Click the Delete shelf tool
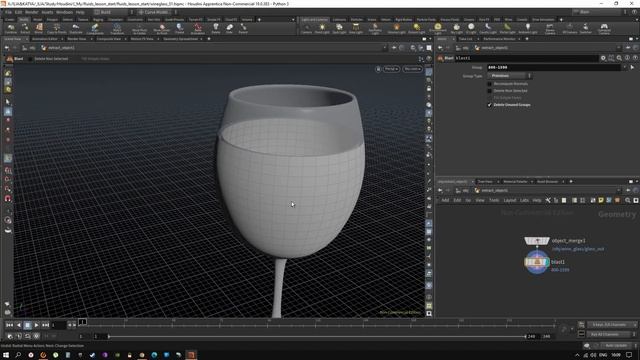Screen dimensions: 640x360 pyautogui.click(x=216, y=29)
